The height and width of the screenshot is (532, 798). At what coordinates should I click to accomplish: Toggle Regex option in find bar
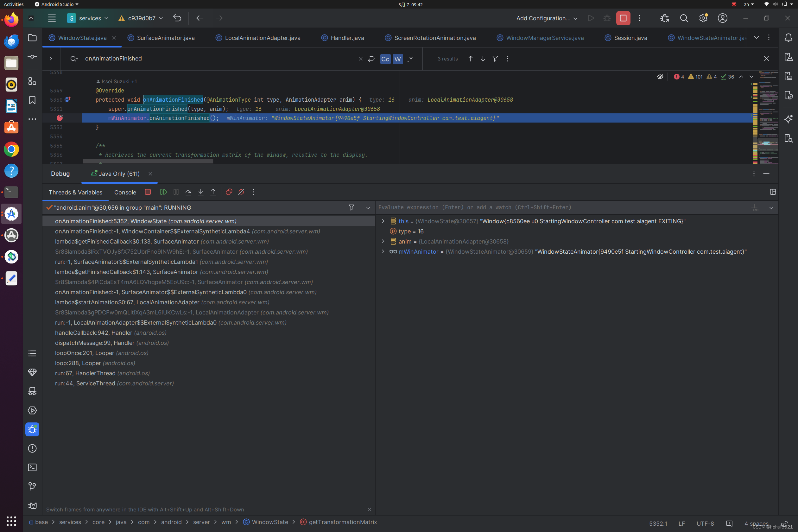[410, 59]
